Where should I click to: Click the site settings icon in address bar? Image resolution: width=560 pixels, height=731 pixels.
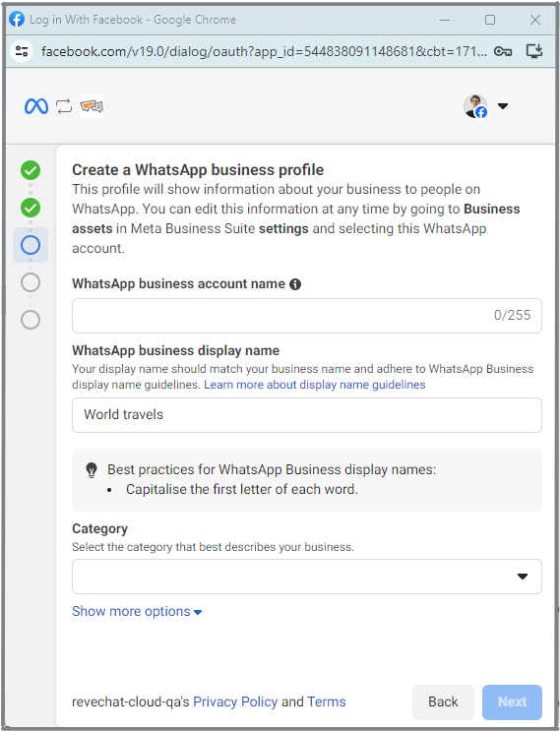click(22, 51)
